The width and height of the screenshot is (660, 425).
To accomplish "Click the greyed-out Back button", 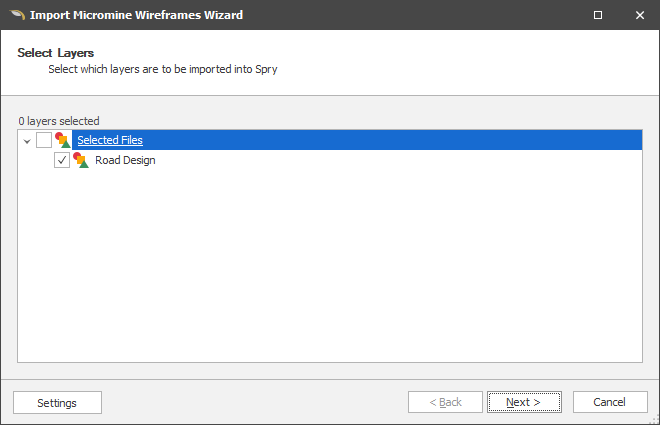I will (x=445, y=402).
